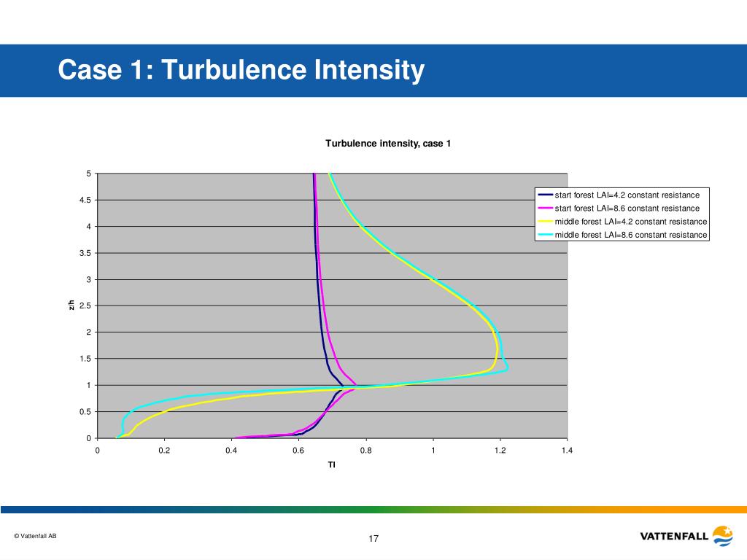Click the yellow legend line swatch
The width and height of the screenshot is (747, 560).
[x=545, y=222]
